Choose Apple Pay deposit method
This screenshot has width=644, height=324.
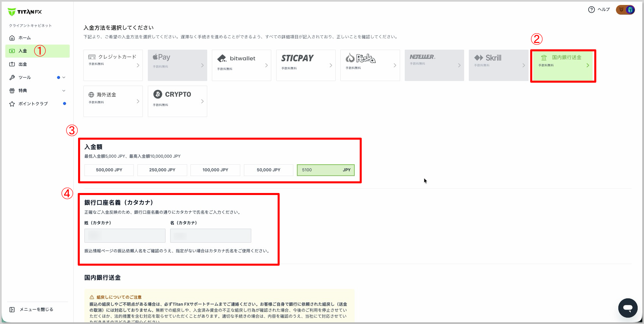[178, 65]
